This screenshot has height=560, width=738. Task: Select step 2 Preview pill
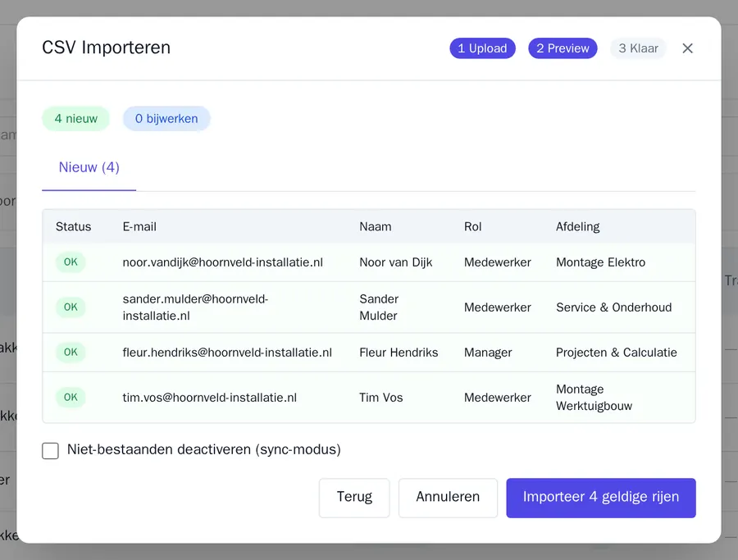(563, 48)
